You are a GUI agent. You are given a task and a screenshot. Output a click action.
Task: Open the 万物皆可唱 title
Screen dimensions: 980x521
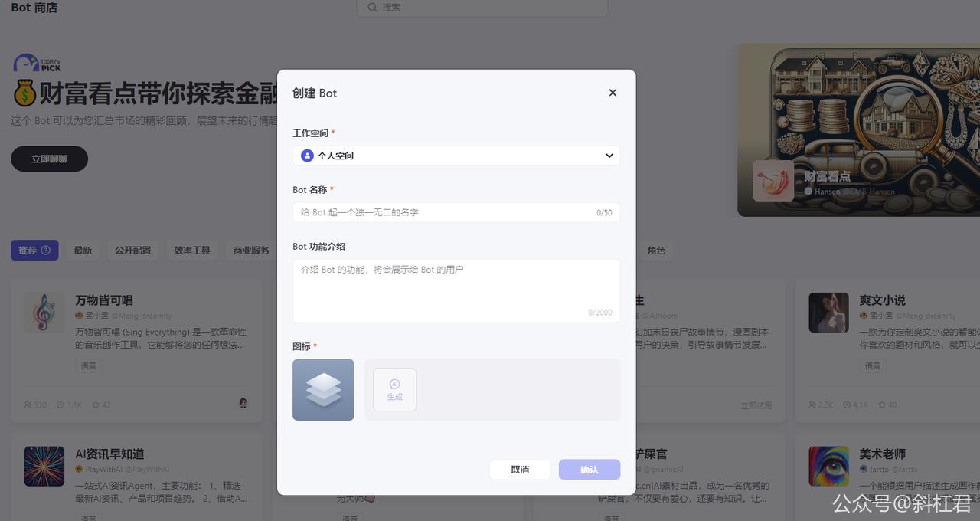[104, 300]
